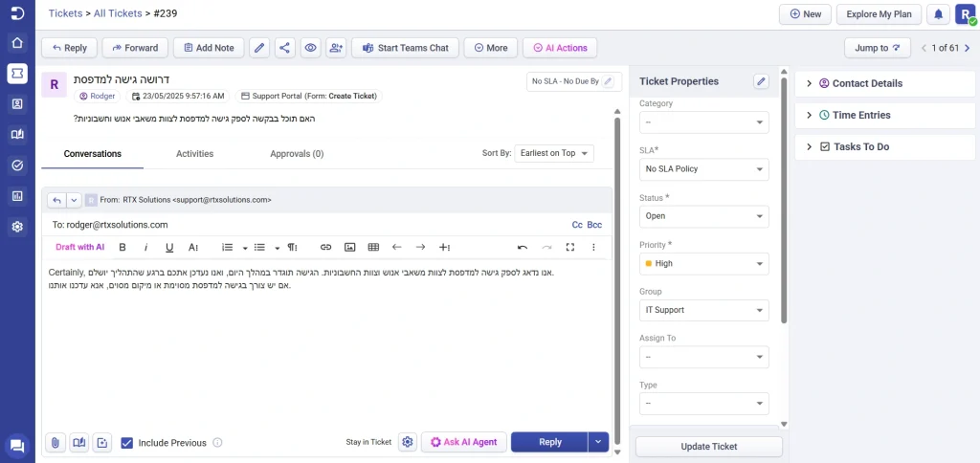Click the Bcc link in reply header
The height and width of the screenshot is (463, 980).
pyautogui.click(x=594, y=225)
